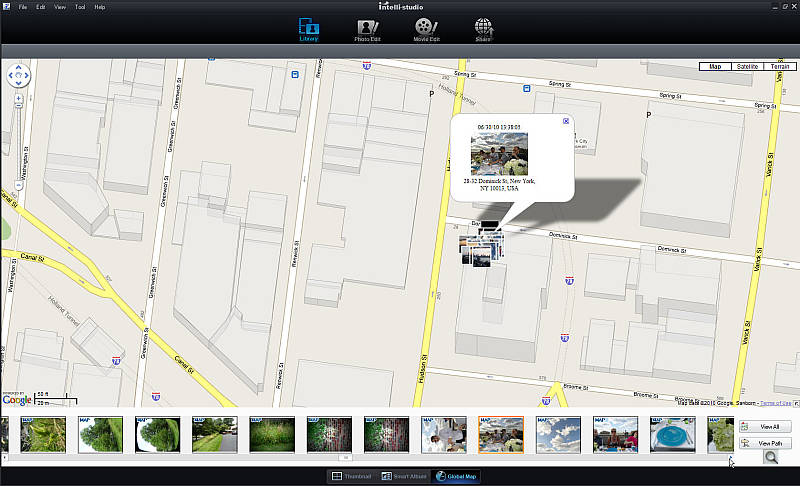The height and width of the screenshot is (486, 800).
Task: Click the magnifier search icon at bottom right
Action: pos(771,457)
